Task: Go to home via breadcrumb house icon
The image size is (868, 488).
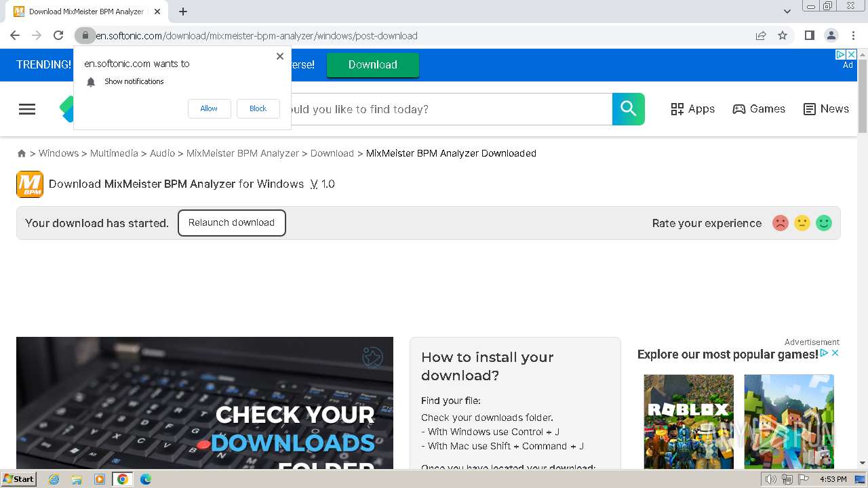Action: tap(22, 154)
